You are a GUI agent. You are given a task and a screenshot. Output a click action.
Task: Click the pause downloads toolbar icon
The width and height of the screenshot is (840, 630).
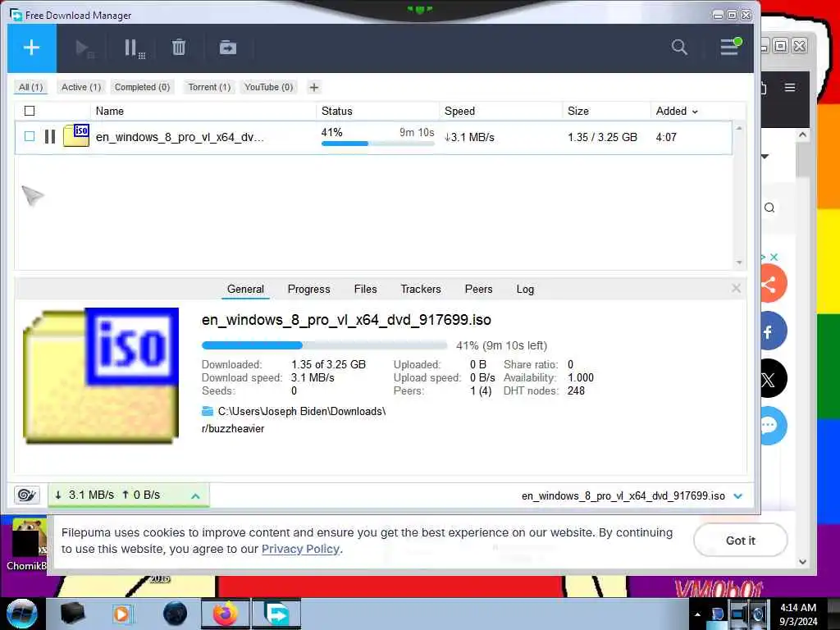point(134,48)
